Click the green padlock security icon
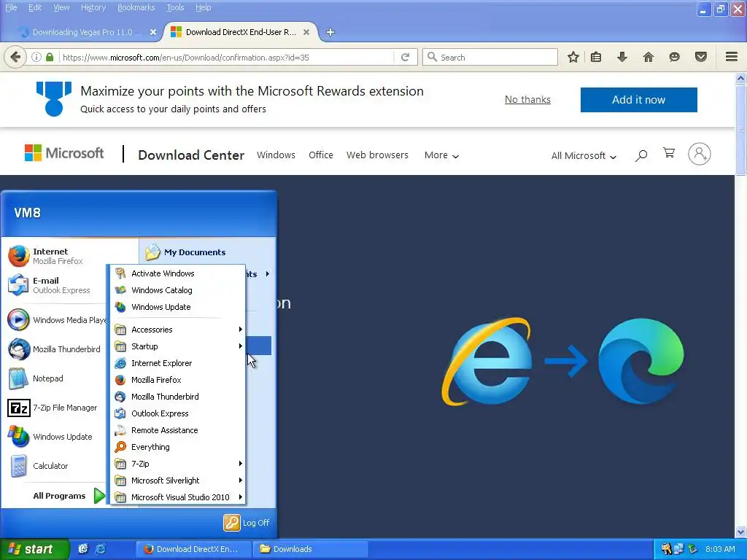747x560 pixels. [x=50, y=57]
